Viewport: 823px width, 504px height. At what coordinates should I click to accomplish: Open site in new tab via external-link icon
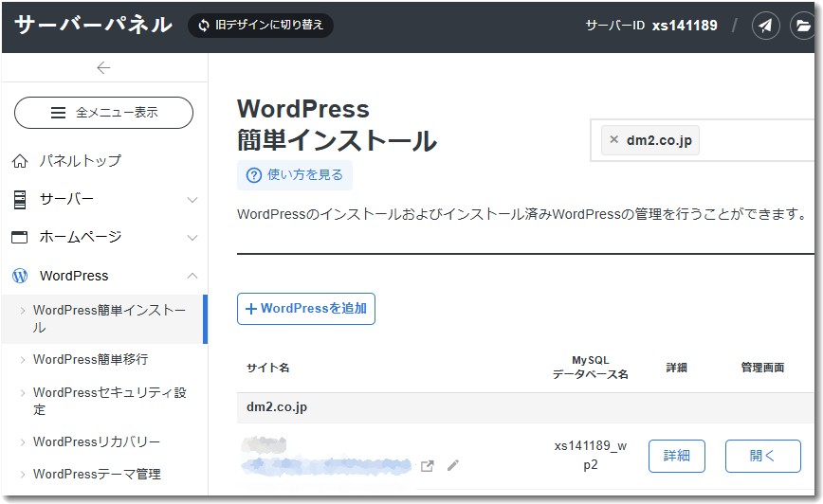click(x=428, y=466)
